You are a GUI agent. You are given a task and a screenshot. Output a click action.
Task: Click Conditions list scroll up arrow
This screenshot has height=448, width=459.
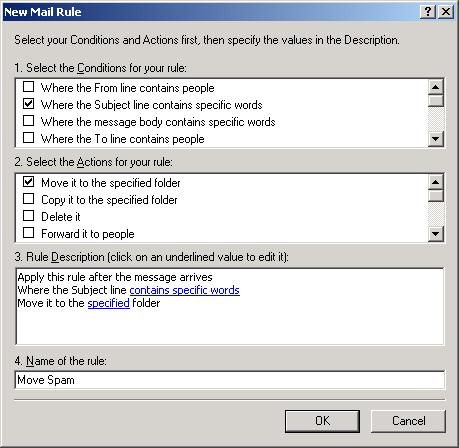(x=436, y=87)
